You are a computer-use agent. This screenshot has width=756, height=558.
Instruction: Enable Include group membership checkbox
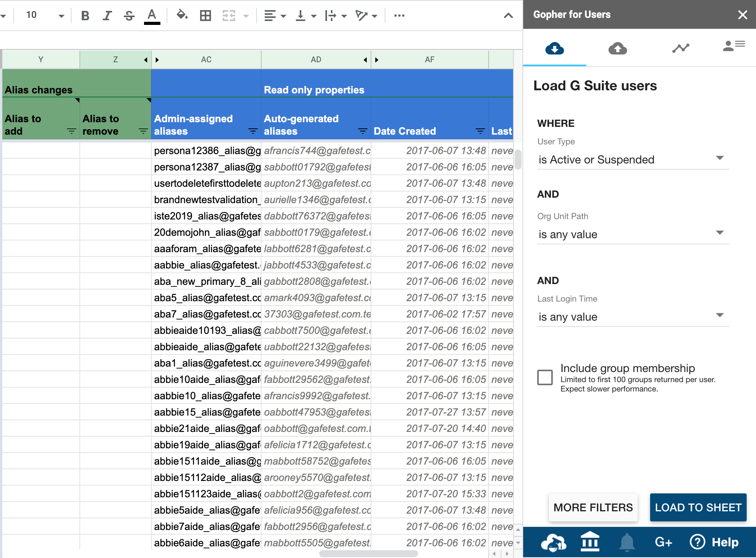tap(545, 377)
